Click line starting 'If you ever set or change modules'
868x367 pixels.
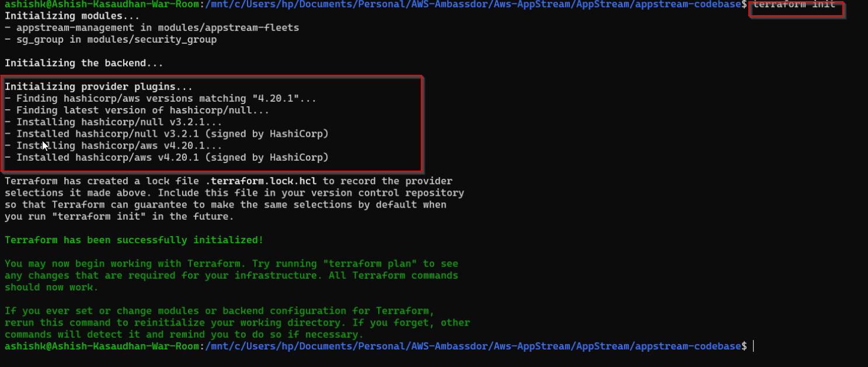coord(219,310)
